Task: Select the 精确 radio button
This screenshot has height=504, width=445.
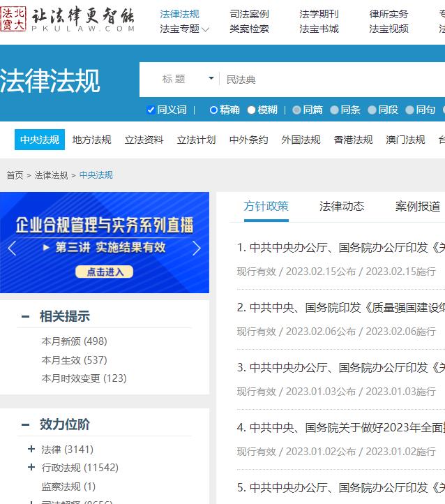Action: coord(213,110)
